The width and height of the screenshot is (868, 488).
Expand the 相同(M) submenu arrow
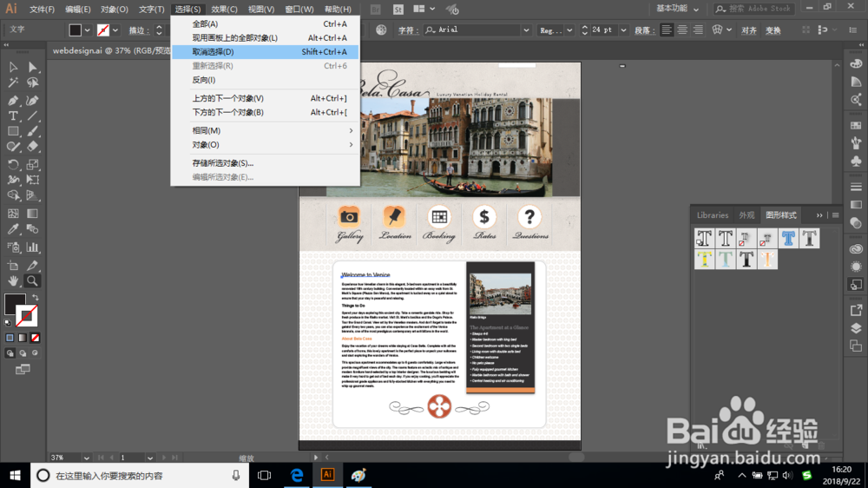[x=351, y=131]
